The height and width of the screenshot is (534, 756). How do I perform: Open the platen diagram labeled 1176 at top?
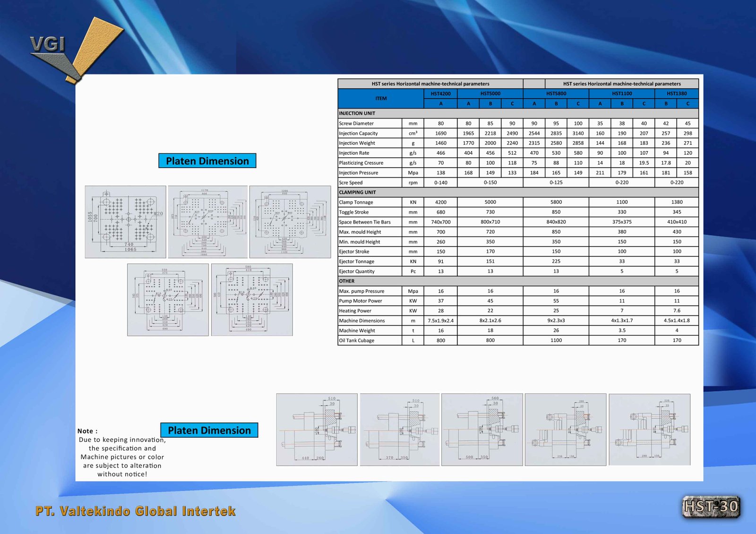point(208,222)
